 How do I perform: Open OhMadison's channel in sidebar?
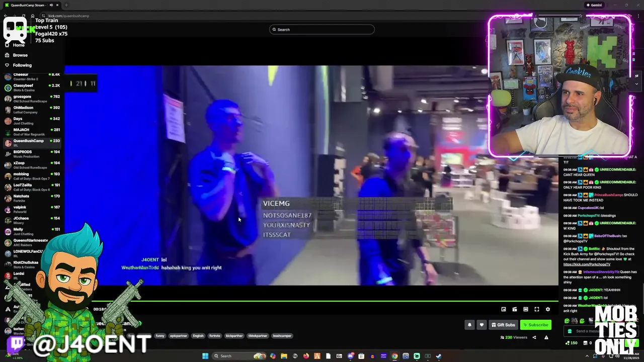(32, 110)
